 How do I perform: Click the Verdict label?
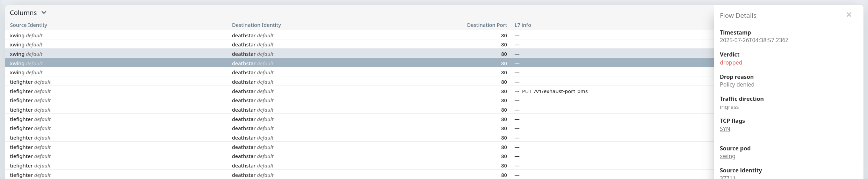click(x=730, y=54)
